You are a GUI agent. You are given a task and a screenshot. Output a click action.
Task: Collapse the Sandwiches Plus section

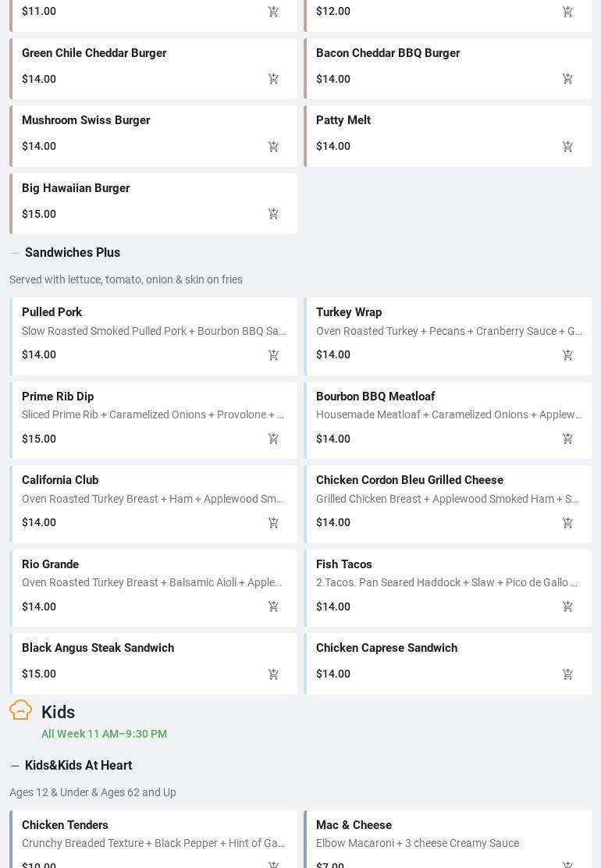(x=15, y=253)
